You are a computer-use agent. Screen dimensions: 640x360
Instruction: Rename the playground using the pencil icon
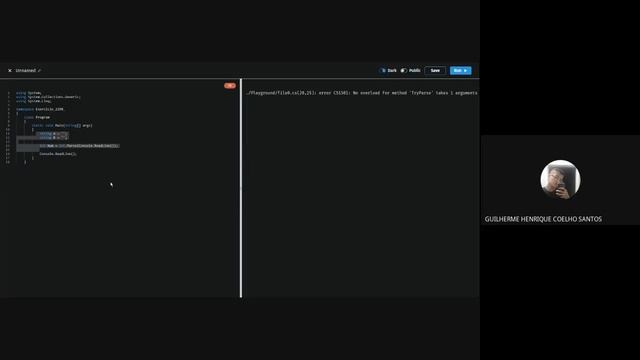pos(39,71)
